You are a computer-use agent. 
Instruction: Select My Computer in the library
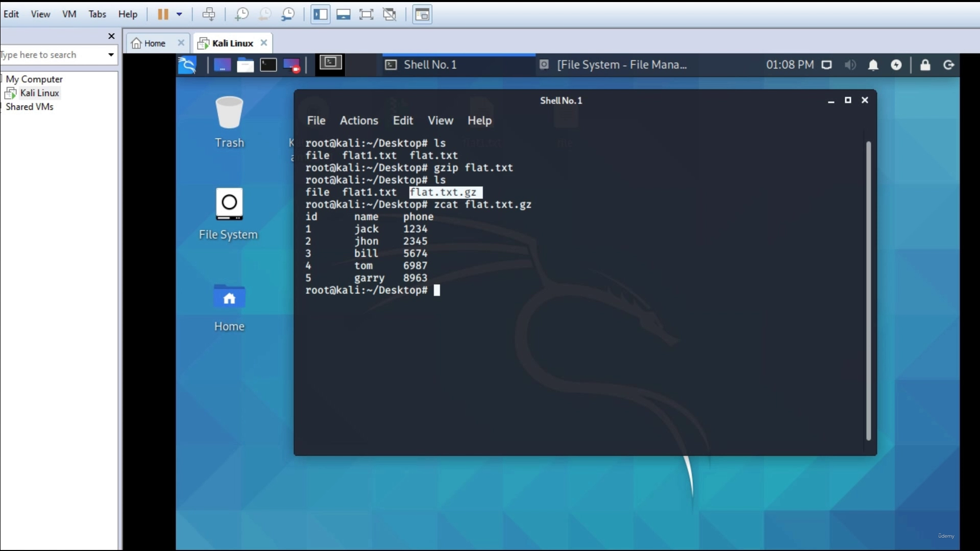[x=34, y=79]
